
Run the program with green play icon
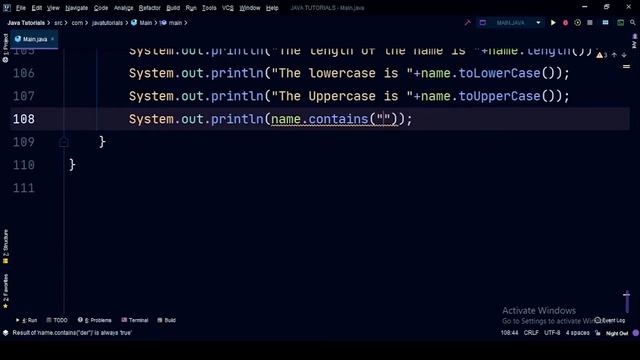(553, 23)
